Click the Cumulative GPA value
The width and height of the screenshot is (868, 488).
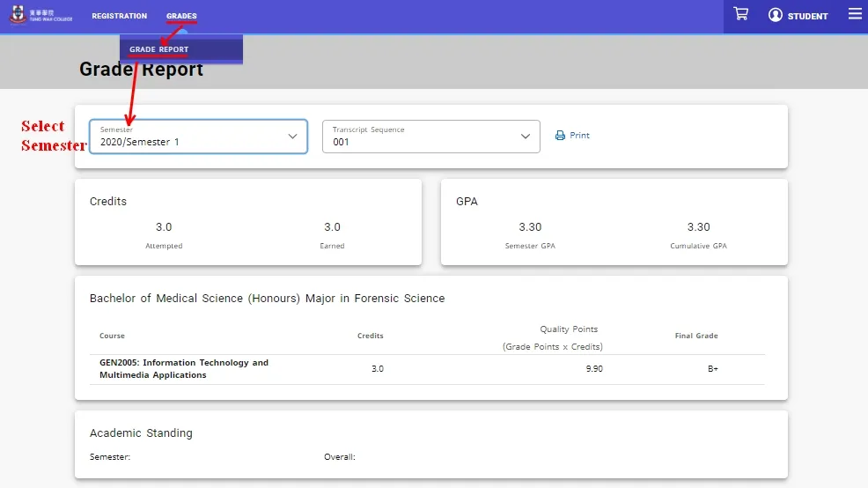[698, 227]
